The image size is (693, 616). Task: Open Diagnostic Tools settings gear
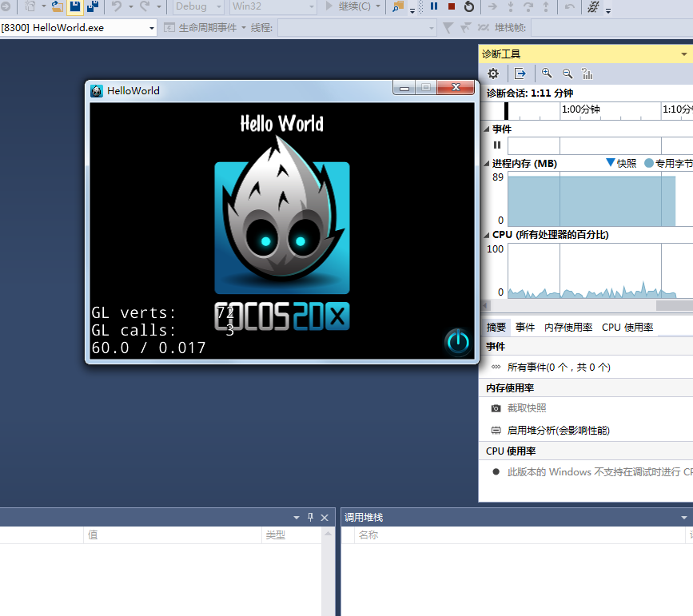[x=492, y=73]
